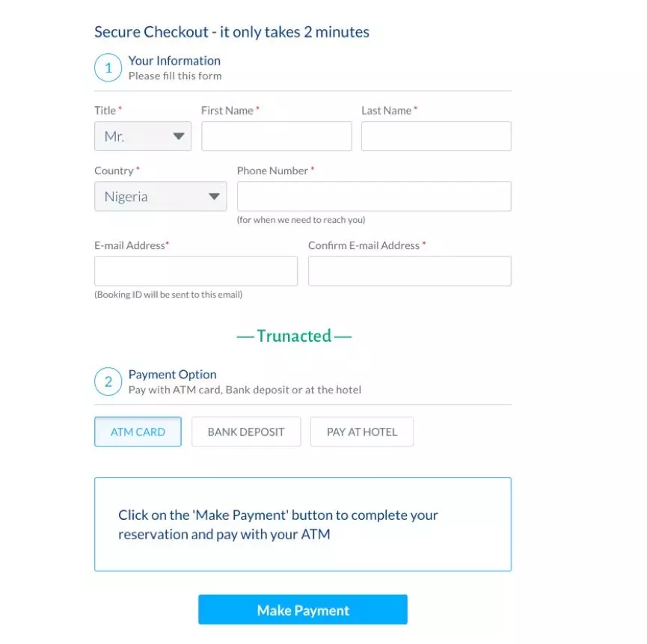
Task: Click the Make Payment instruction box
Action: (303, 524)
